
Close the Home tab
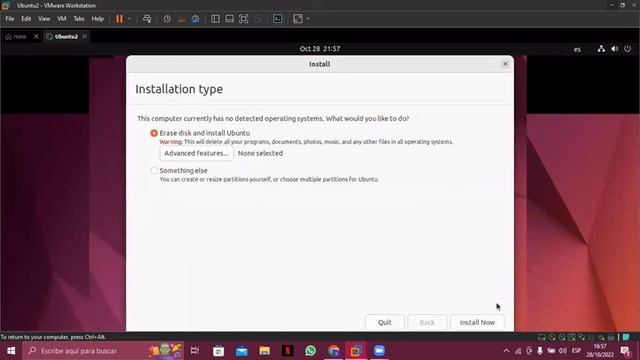36,37
